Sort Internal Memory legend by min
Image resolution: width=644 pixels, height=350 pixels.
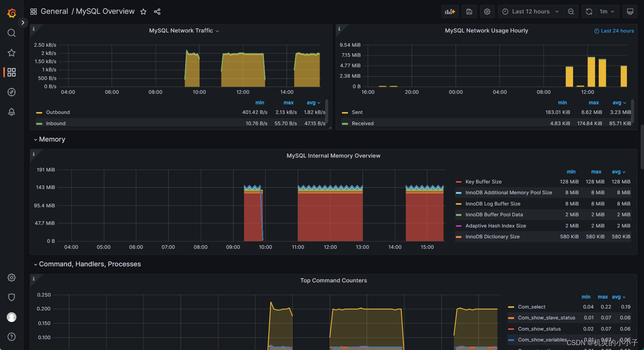point(571,171)
